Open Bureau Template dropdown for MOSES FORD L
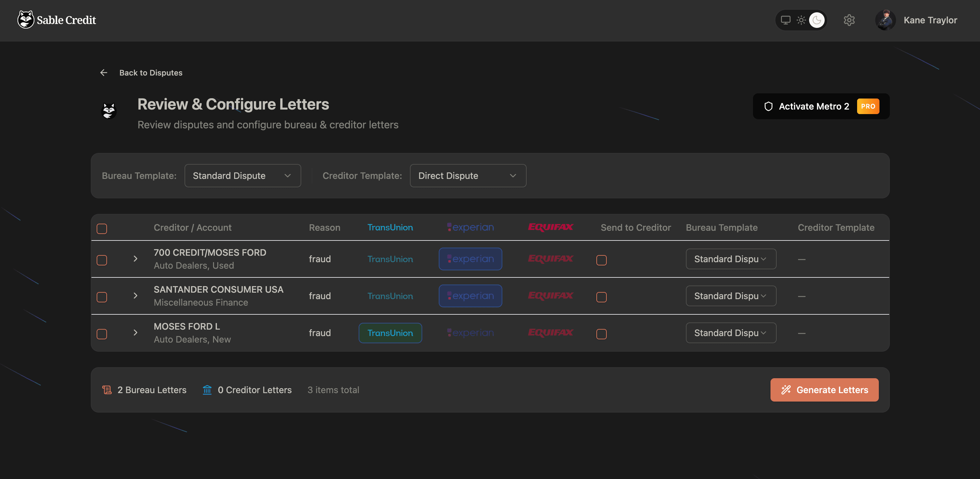Viewport: 980px width, 479px height. [730, 333]
